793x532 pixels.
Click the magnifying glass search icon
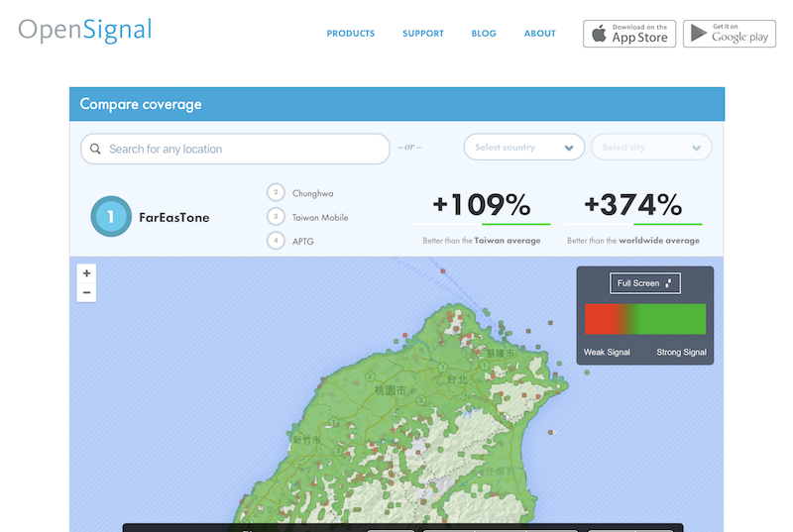tap(95, 149)
